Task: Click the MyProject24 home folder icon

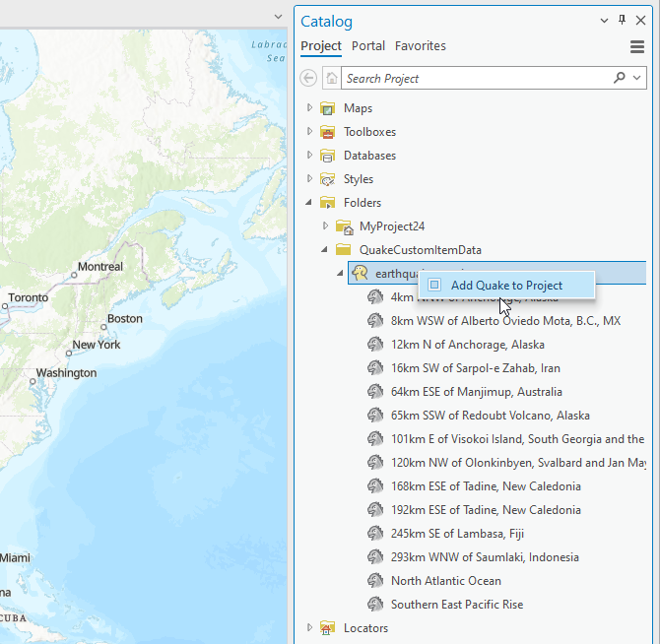Action: [345, 226]
